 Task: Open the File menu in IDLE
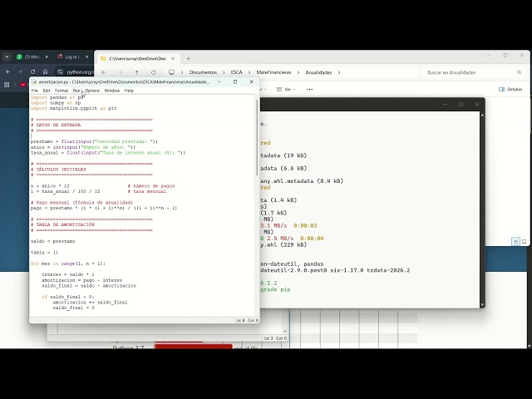coord(35,91)
